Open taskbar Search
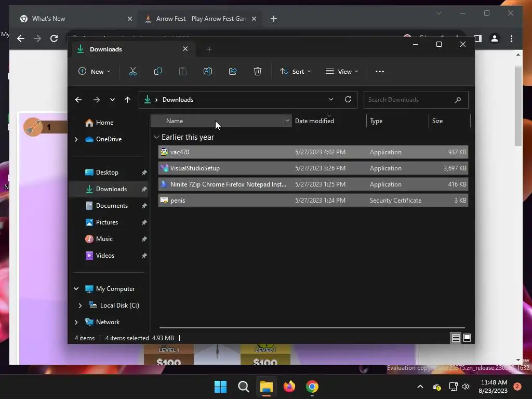Viewport: 532px width, 399px height. point(243,387)
